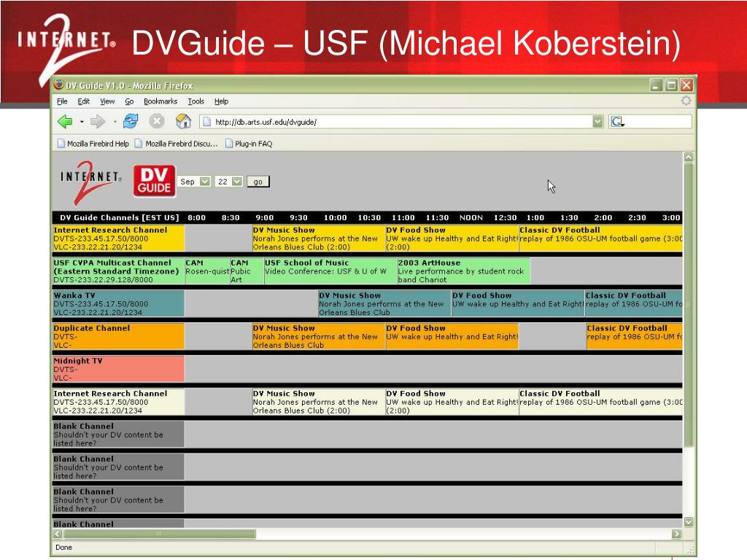Click DV Food Show in Wanka TV row
This screenshot has width=747, height=560.
point(518,304)
